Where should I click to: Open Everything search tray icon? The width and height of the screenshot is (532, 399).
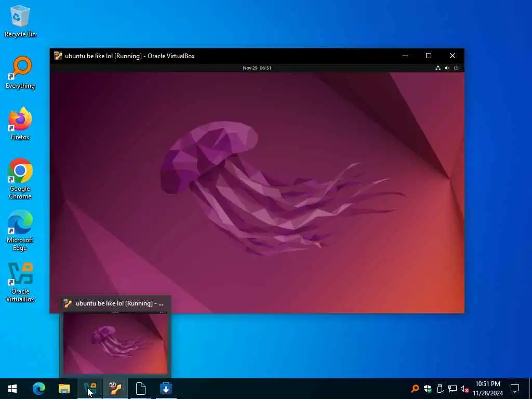[x=415, y=389]
